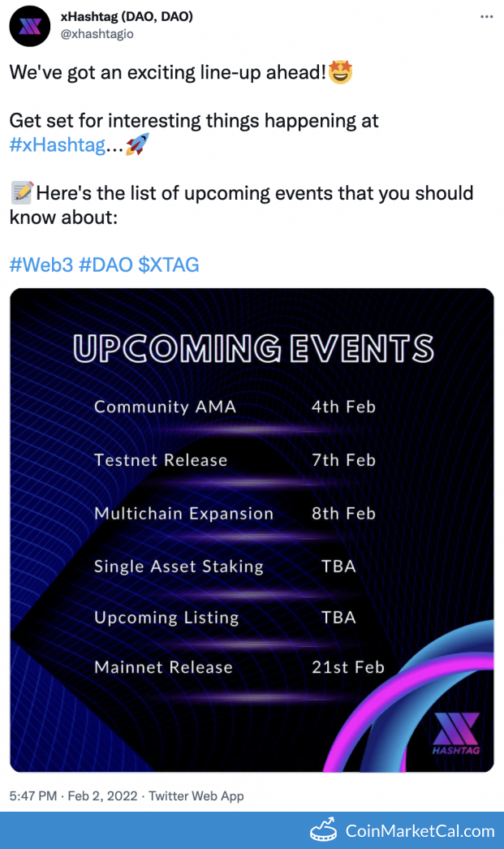
Task: Click the memo emoji before 'Here's the list'
Action: click(22, 194)
